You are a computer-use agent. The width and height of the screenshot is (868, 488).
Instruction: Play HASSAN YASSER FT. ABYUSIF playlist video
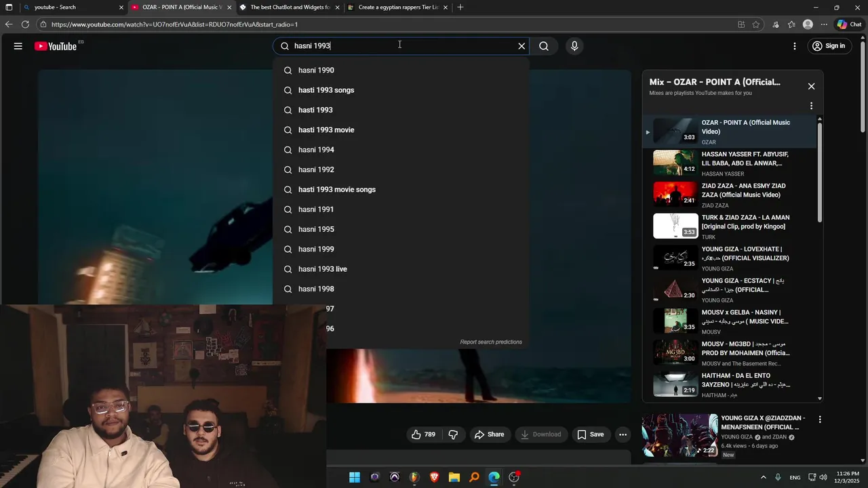click(x=731, y=163)
